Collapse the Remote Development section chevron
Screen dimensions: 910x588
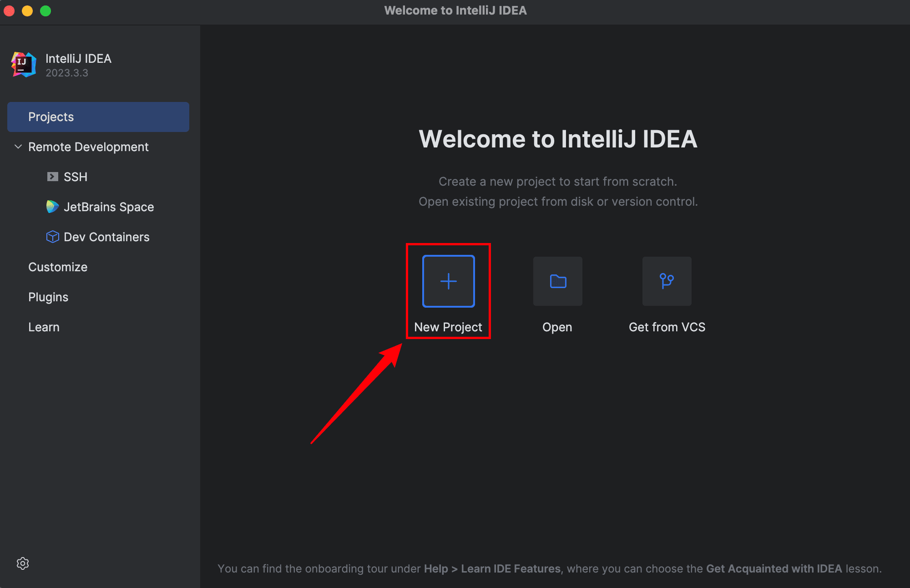tap(18, 147)
